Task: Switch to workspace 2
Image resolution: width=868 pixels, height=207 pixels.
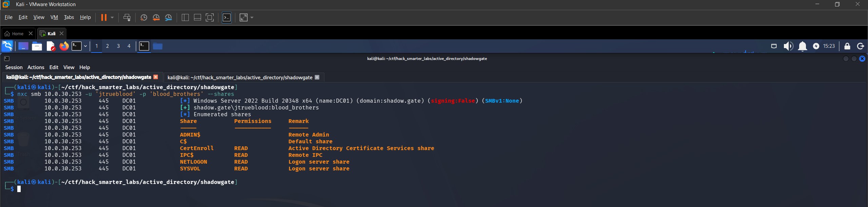Action: pos(107,46)
